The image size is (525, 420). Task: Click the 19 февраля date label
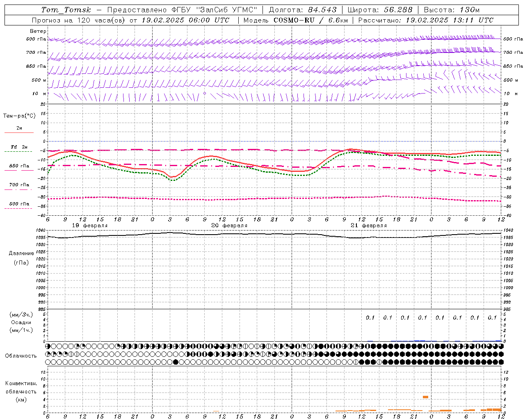pyautogui.click(x=90, y=226)
